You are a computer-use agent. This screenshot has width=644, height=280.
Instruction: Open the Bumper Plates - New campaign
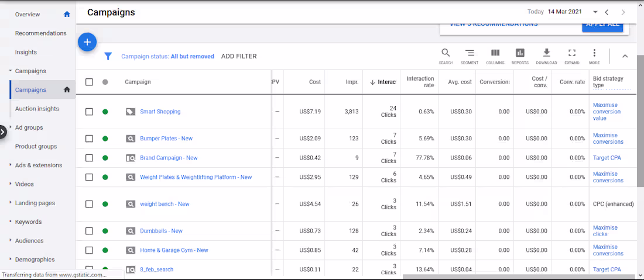(166, 139)
